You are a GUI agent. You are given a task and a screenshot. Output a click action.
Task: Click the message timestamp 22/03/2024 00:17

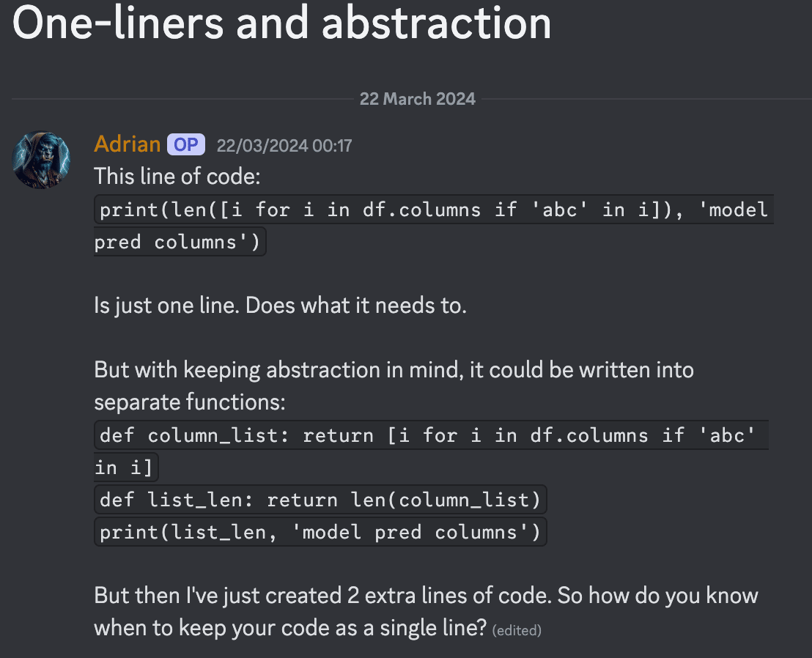[x=284, y=146]
